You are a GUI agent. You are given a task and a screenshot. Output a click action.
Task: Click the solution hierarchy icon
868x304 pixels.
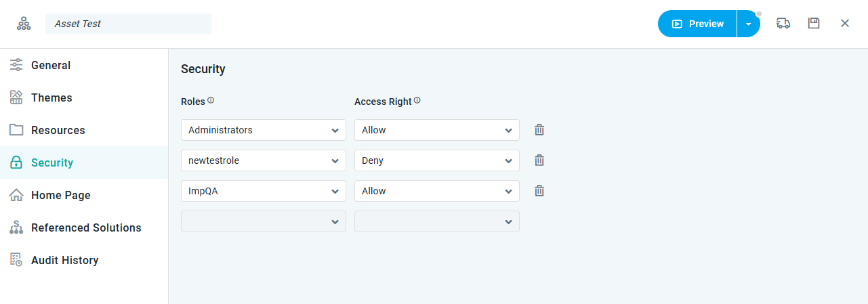pyautogui.click(x=24, y=24)
